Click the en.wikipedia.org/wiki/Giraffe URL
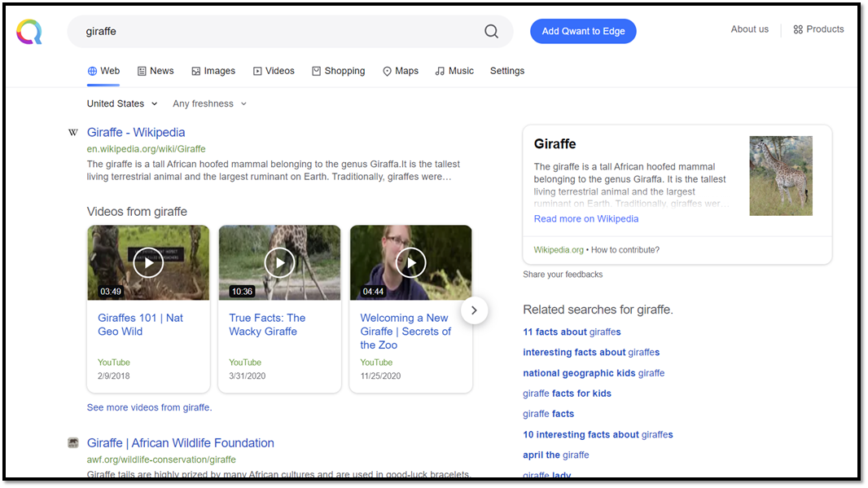Image resolution: width=868 pixels, height=488 pixels. tap(146, 149)
